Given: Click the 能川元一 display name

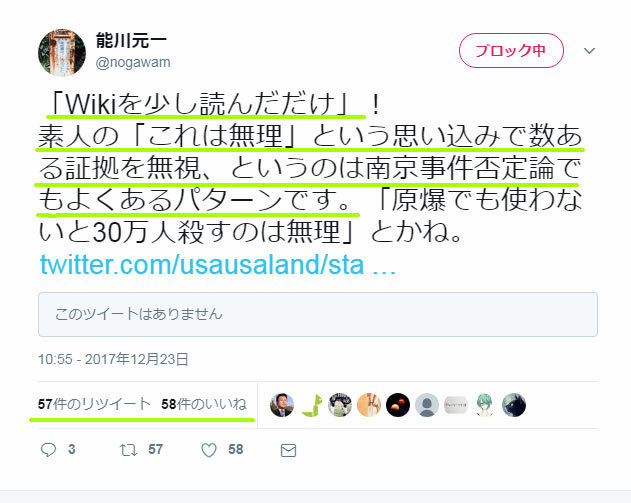Looking at the screenshot, I should (x=131, y=41).
